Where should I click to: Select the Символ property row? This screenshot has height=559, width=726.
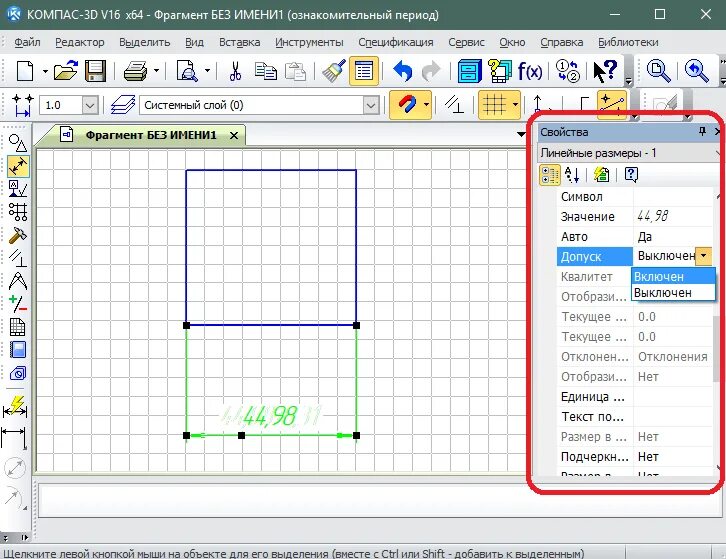(634, 196)
